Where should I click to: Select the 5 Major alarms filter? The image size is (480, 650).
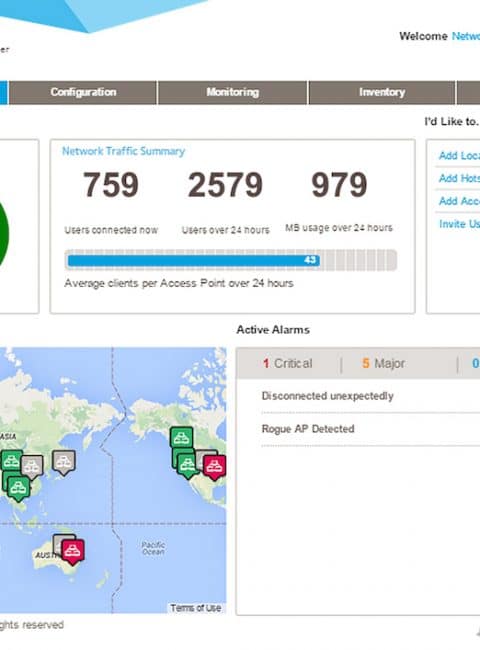[383, 364]
